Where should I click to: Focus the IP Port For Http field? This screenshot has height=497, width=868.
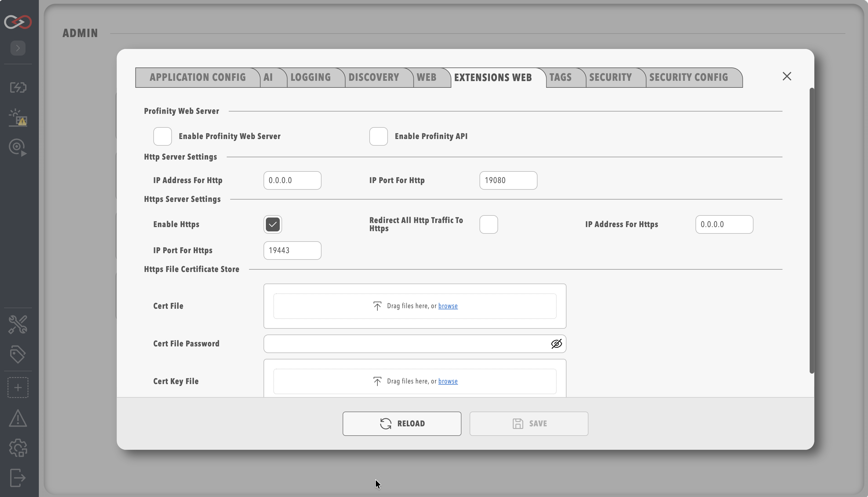tap(508, 180)
